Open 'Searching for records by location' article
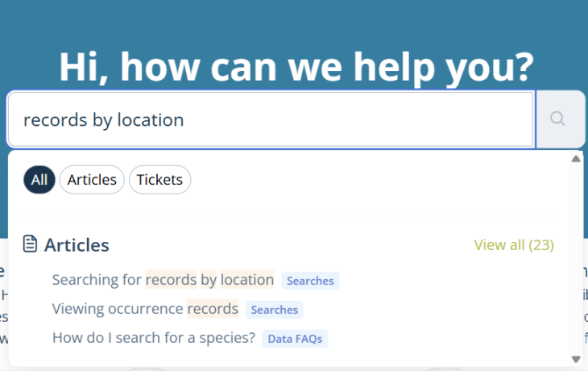Image resolution: width=588 pixels, height=371 pixels. pyautogui.click(x=164, y=280)
